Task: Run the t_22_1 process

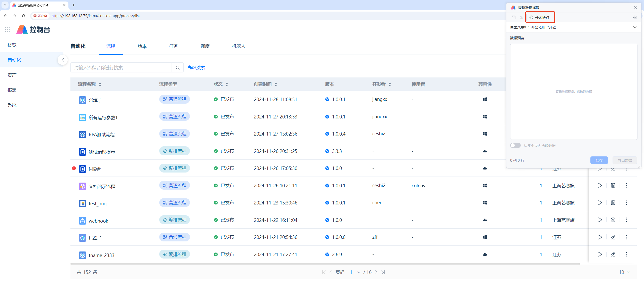Action: click(x=600, y=237)
